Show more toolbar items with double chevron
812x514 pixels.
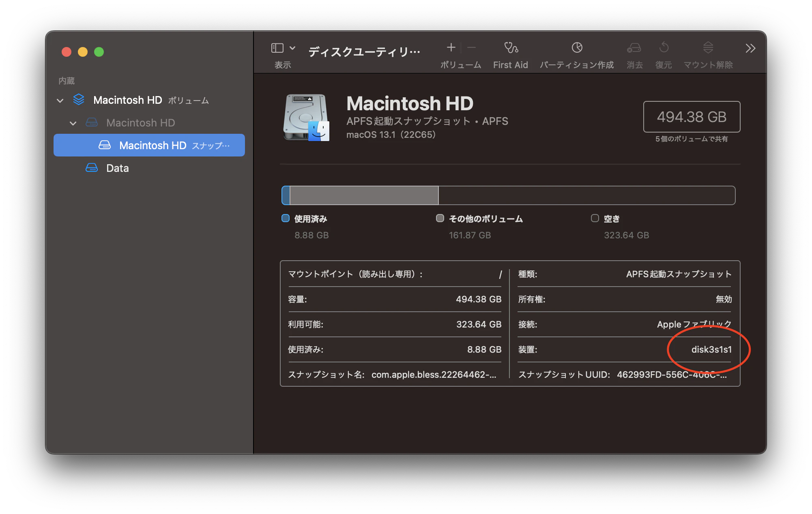coord(750,48)
